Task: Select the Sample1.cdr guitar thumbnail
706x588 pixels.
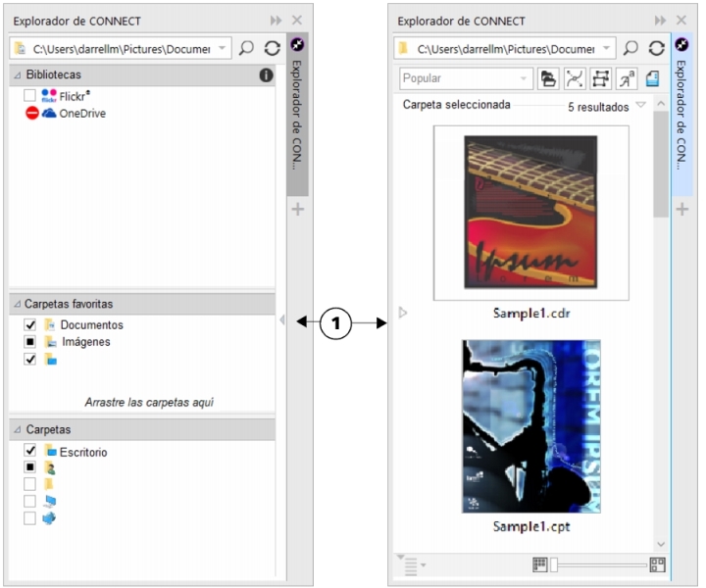Action: coord(530,212)
